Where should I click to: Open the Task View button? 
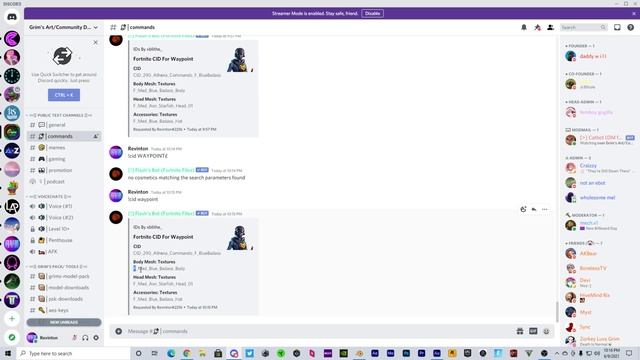click(x=155, y=353)
